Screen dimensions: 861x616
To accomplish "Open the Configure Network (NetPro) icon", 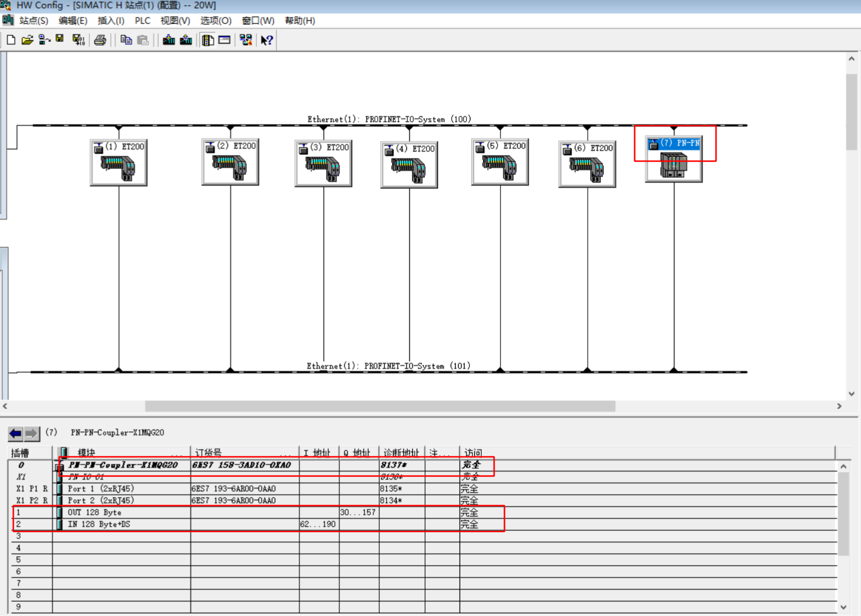I will 246,40.
